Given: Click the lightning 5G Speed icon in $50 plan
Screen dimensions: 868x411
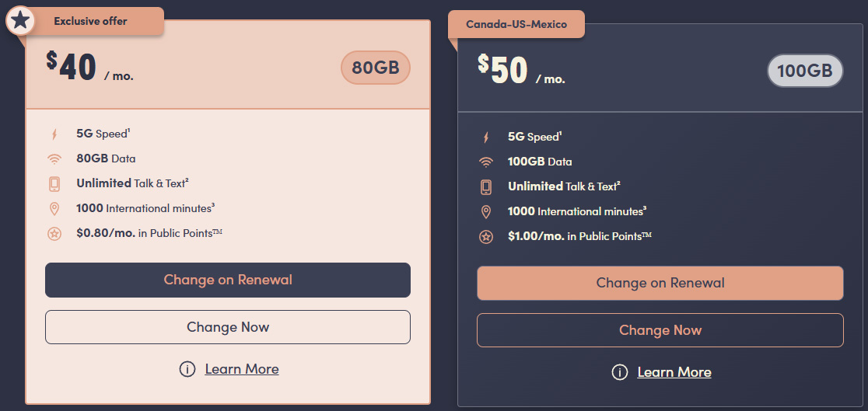Looking at the screenshot, I should tap(486, 138).
